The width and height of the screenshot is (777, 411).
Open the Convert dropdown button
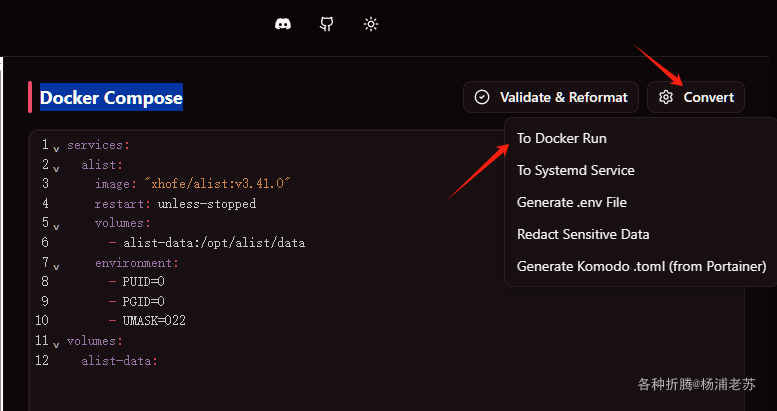pos(696,97)
